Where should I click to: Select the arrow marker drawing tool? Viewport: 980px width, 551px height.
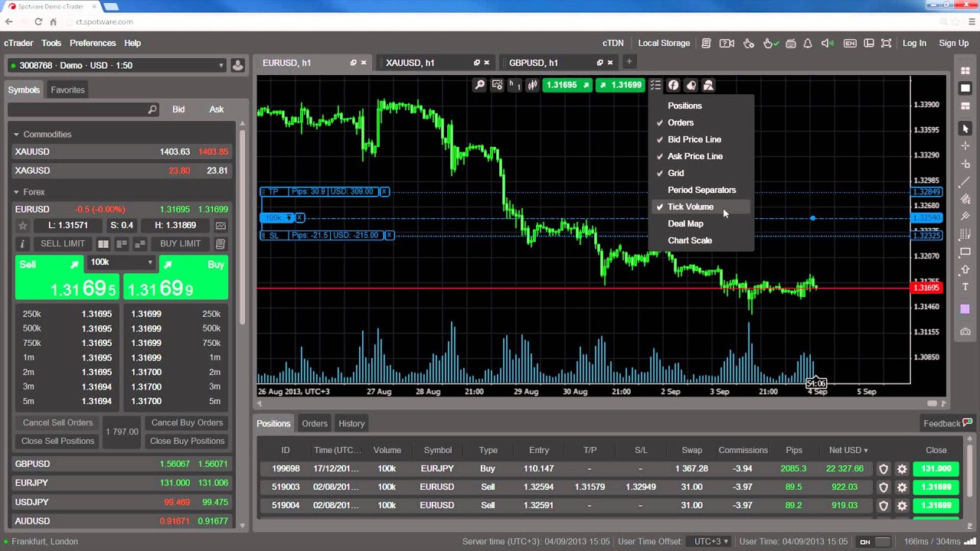coord(965,269)
